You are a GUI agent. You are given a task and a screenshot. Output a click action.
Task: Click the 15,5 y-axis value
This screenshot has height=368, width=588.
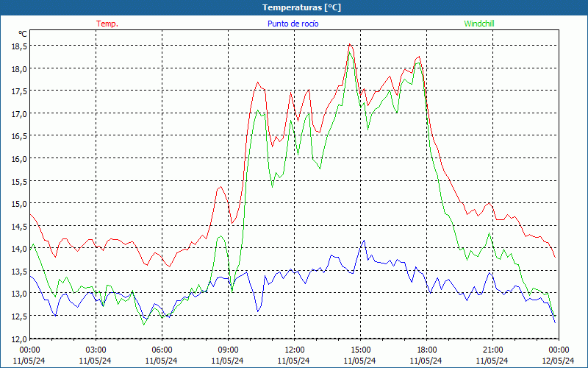point(21,181)
